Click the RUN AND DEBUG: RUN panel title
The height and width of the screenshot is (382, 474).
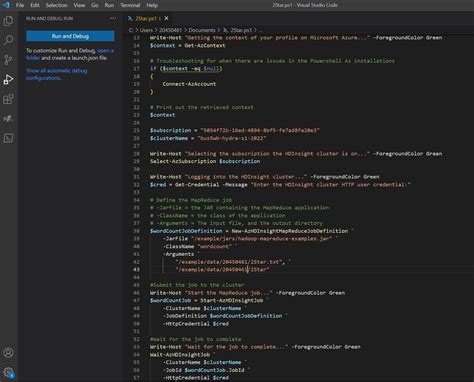tap(49, 18)
